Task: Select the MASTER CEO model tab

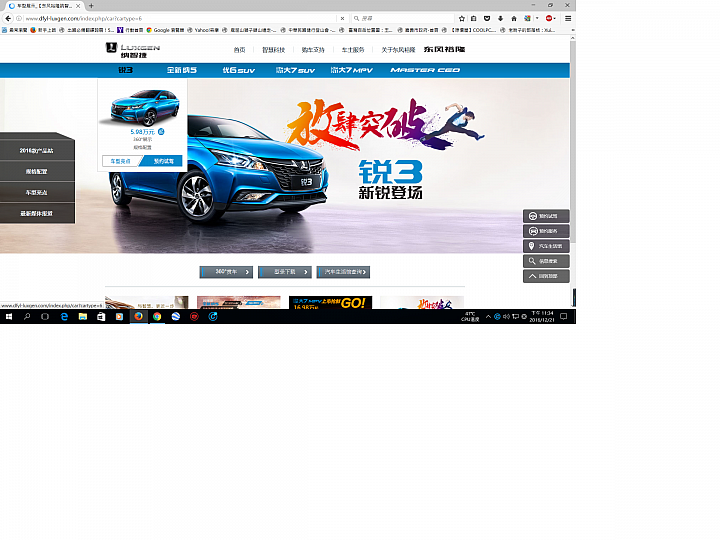Action: click(425, 70)
